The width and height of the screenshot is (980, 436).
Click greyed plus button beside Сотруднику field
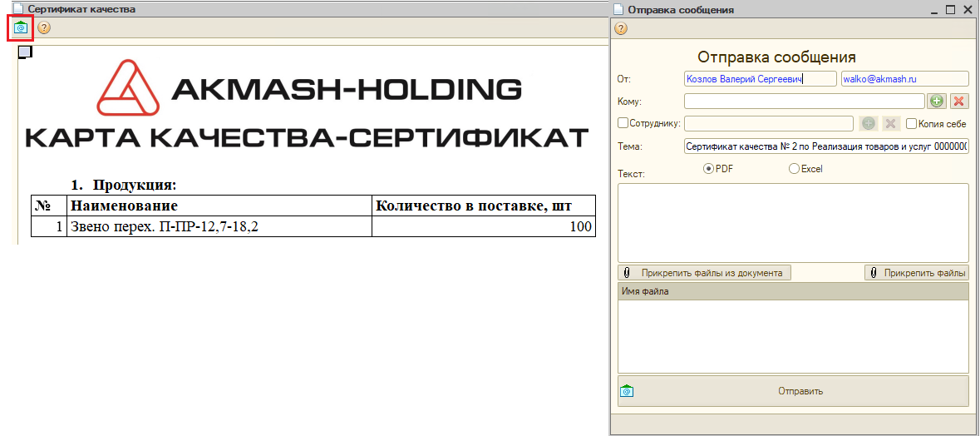click(868, 123)
